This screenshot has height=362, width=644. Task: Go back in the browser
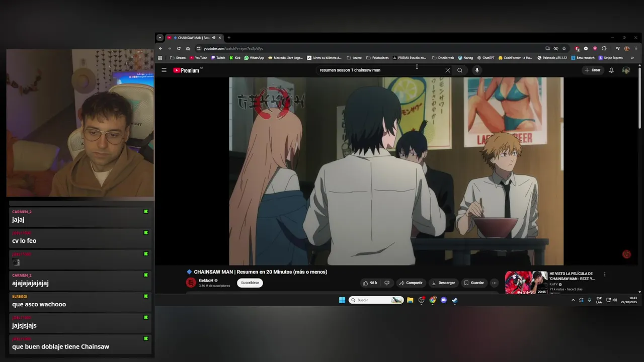(160, 49)
